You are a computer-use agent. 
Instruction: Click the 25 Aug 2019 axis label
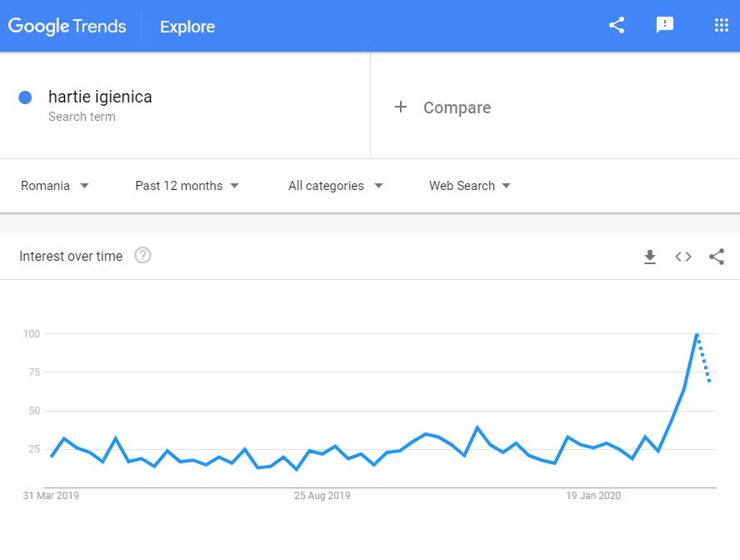[x=322, y=495]
